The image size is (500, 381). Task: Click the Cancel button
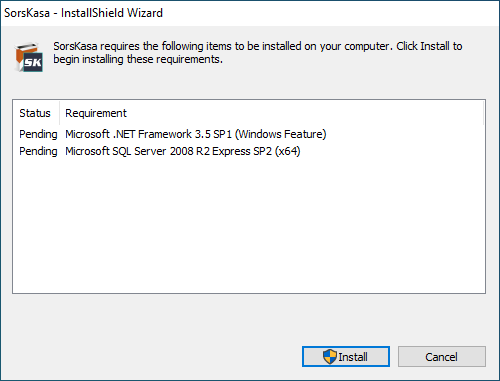pyautogui.click(x=442, y=356)
